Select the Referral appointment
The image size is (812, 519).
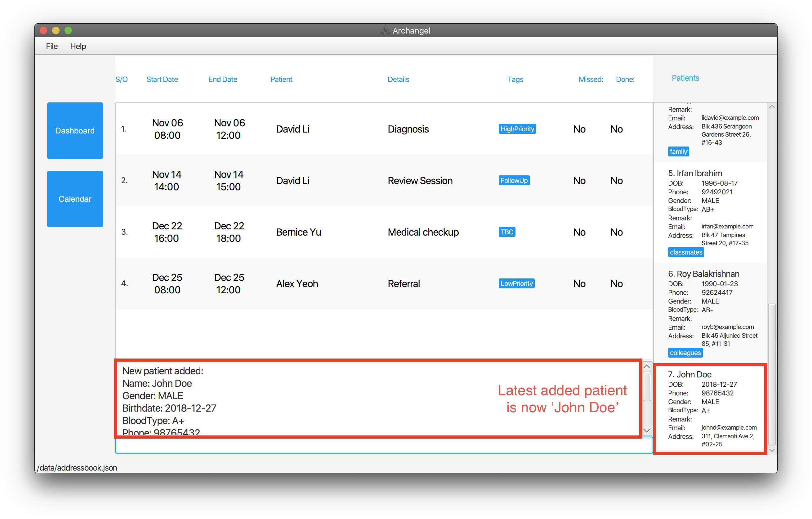pyautogui.click(x=384, y=283)
